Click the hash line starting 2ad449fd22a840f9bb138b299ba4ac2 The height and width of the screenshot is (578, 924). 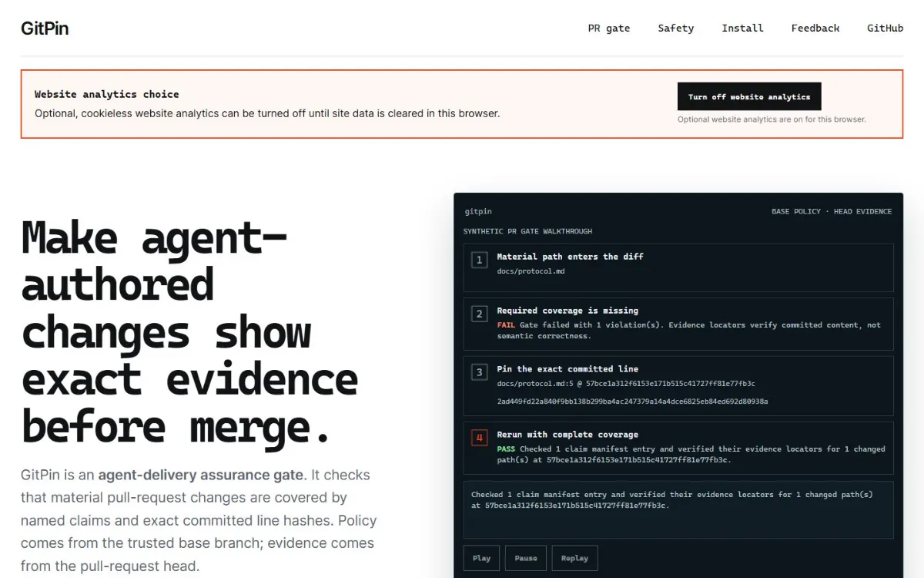(x=632, y=402)
